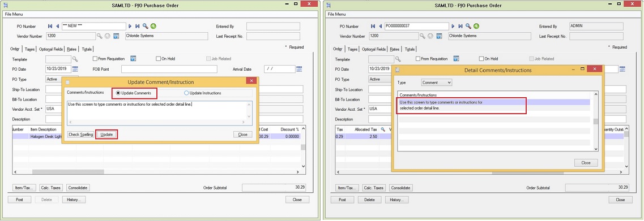Screen dimensions: 644x221
Task: Click the PO Number finder magnifier in left window
Action: (145, 26)
